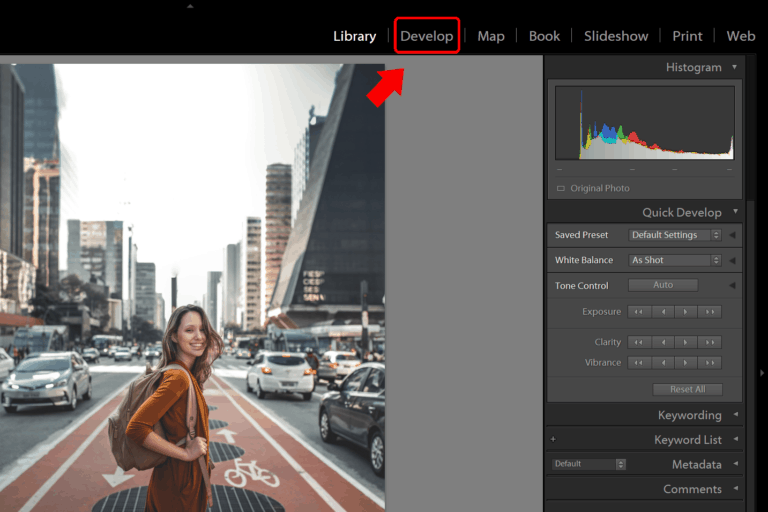Increase Vibrance by large step

pos(710,363)
